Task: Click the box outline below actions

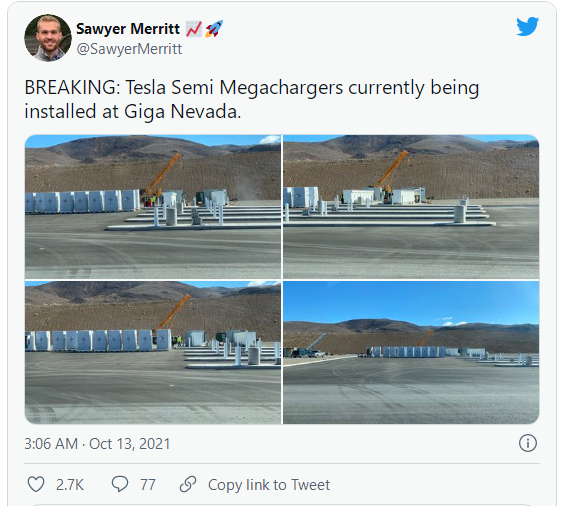Action: click(x=282, y=505)
